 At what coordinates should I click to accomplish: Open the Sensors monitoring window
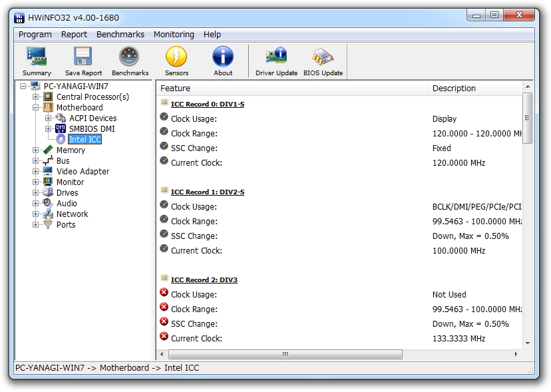176,57
